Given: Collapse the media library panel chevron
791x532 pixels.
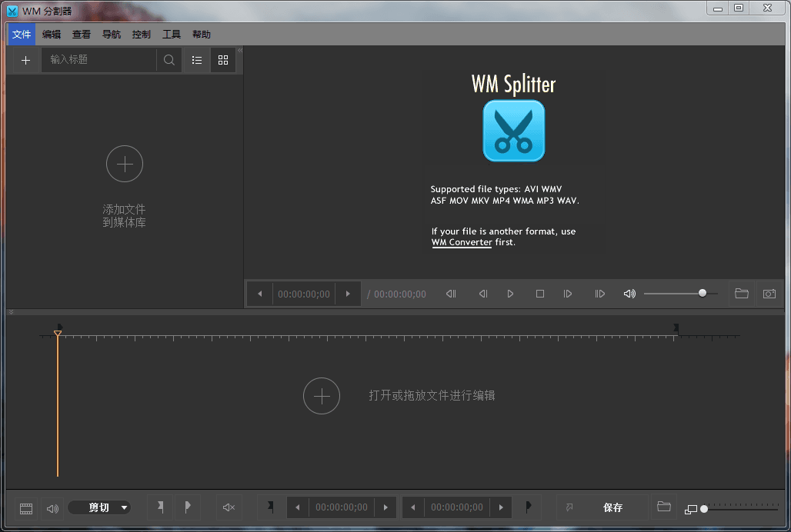Looking at the screenshot, I should coord(239,51).
